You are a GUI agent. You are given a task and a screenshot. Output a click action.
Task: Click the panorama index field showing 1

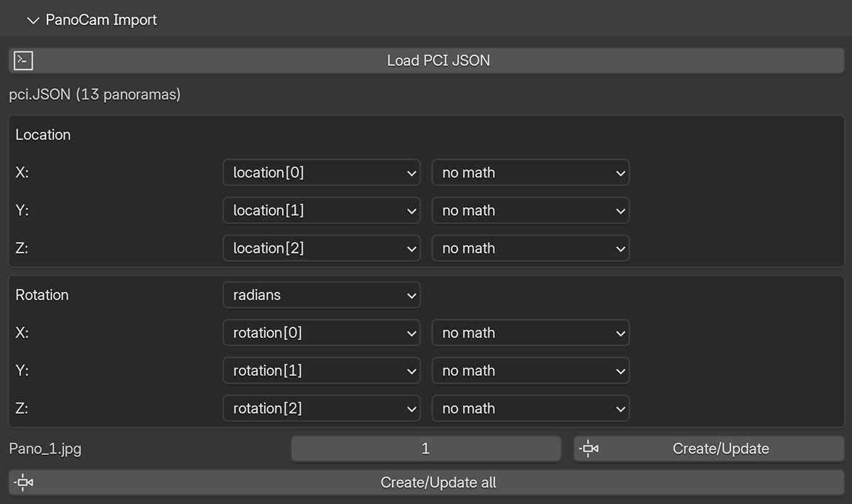tap(426, 449)
